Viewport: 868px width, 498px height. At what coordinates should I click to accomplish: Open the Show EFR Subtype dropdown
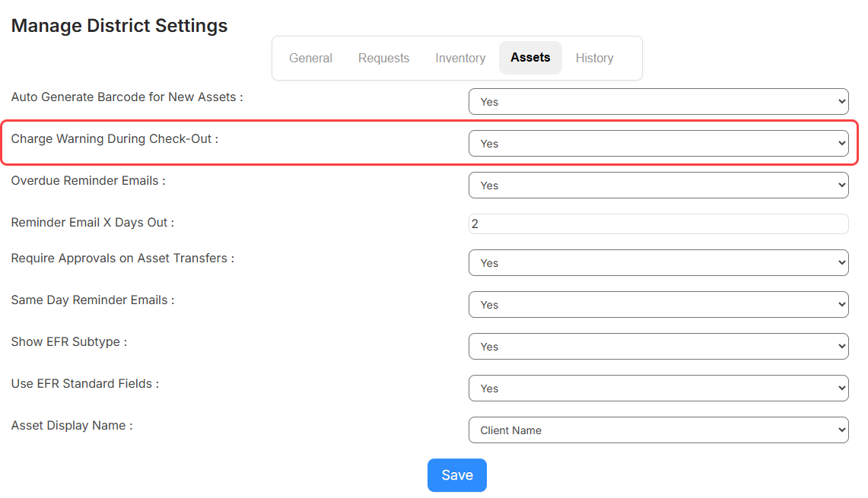coord(658,346)
